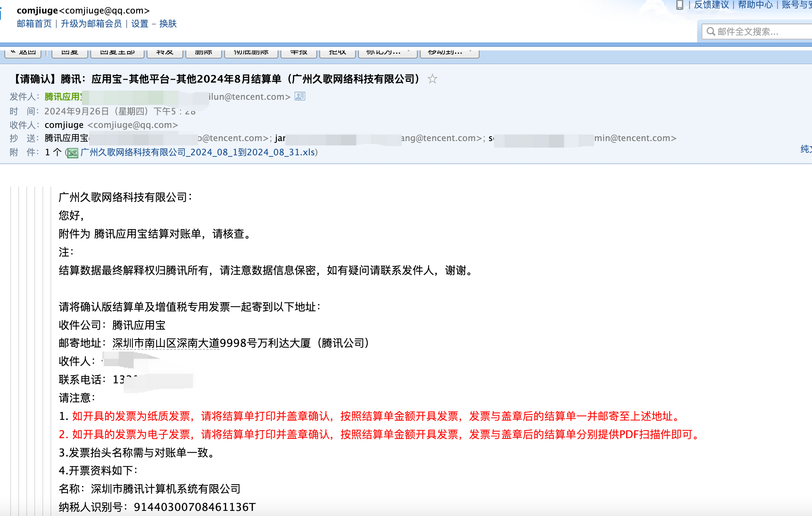Click 收件公司：腾讯应用宝 line
Image resolution: width=812 pixels, height=516 pixels.
coord(112,325)
